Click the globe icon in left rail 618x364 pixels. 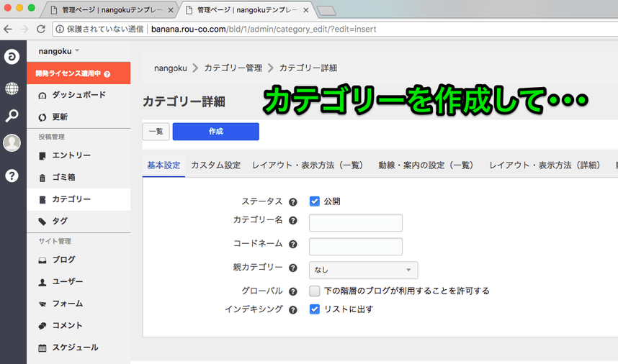point(12,88)
